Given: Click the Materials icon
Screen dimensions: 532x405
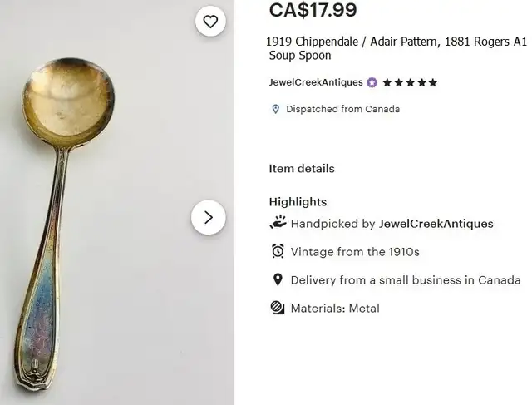Looking at the screenshot, I should coord(278,308).
